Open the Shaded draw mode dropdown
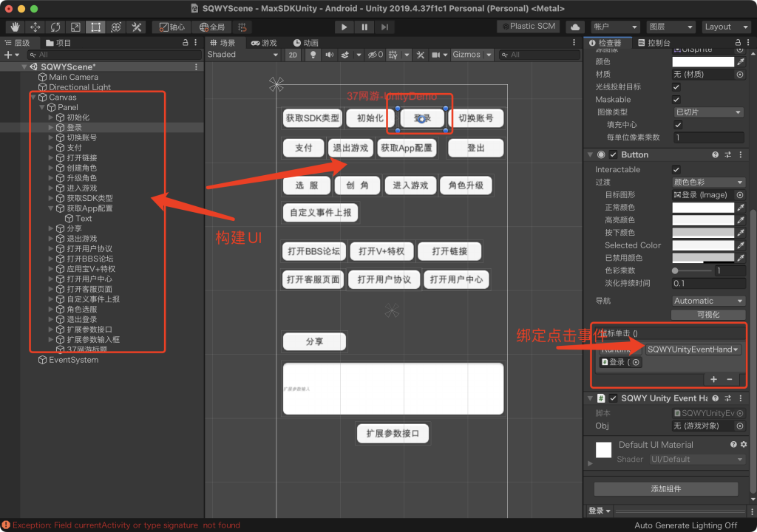 coord(242,55)
